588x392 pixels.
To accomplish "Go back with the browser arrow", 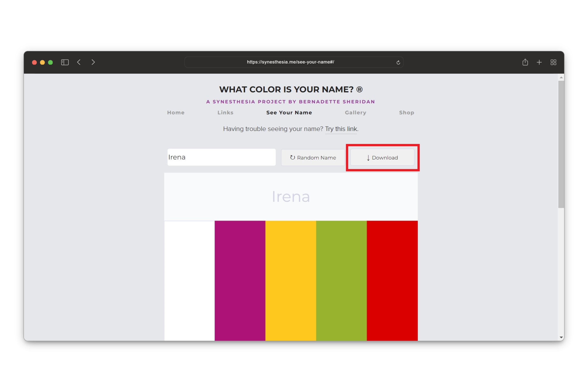I will (79, 62).
